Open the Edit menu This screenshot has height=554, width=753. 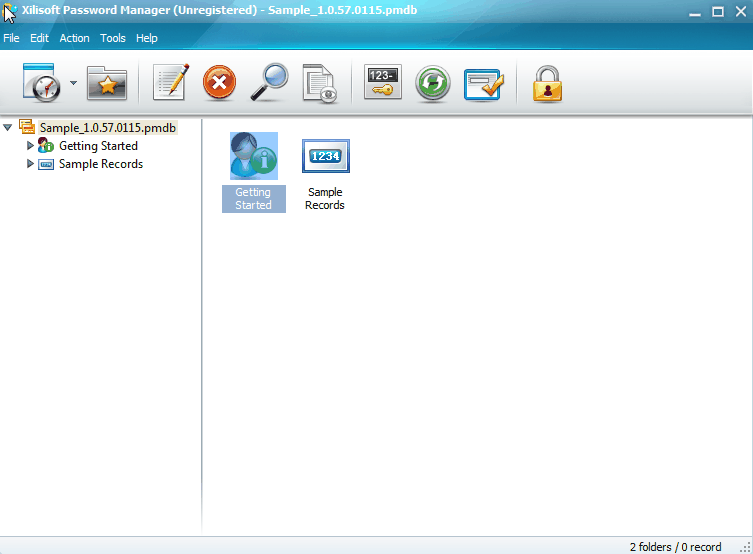(39, 38)
